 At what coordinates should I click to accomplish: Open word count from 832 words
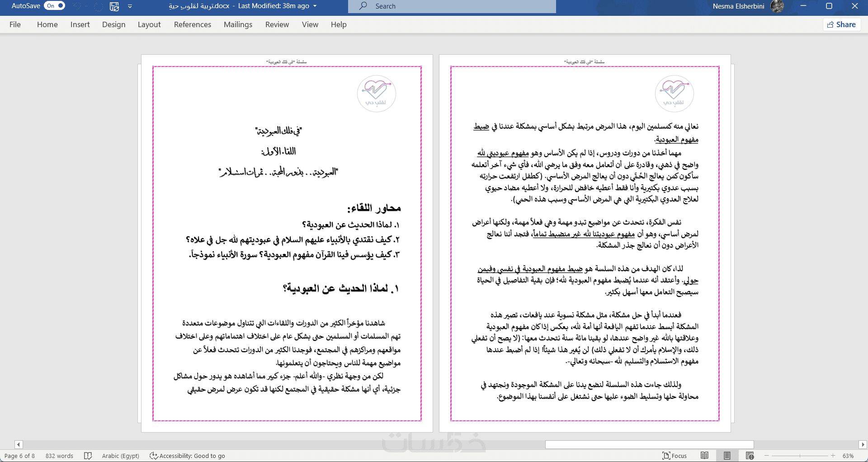(x=59, y=456)
